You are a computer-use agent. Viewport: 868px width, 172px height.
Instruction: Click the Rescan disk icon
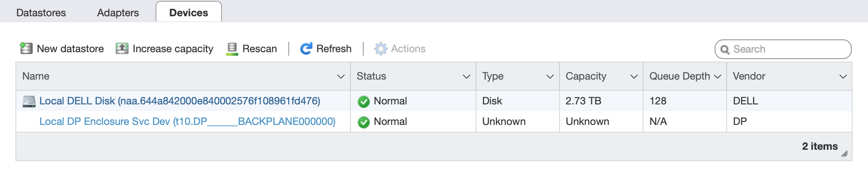pyautogui.click(x=232, y=49)
